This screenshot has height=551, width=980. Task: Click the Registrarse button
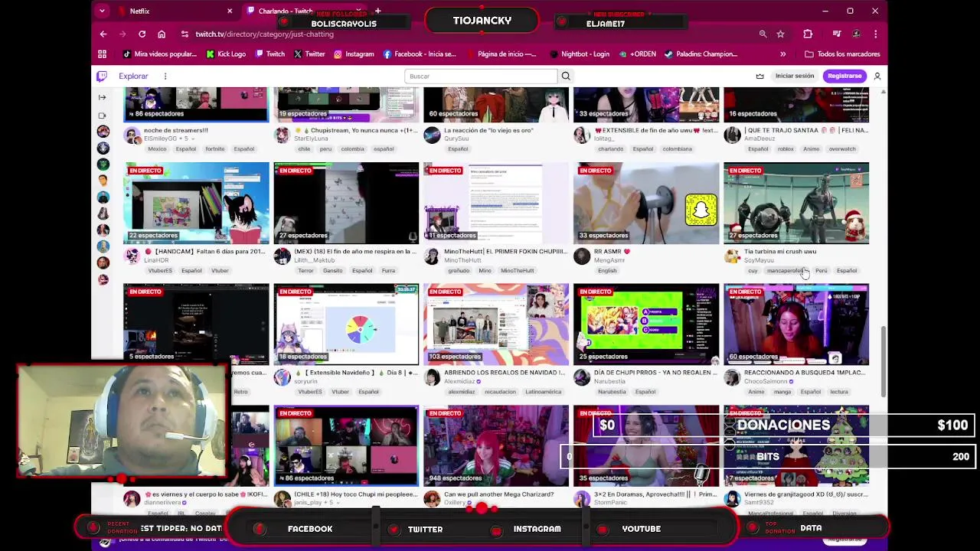coord(844,76)
